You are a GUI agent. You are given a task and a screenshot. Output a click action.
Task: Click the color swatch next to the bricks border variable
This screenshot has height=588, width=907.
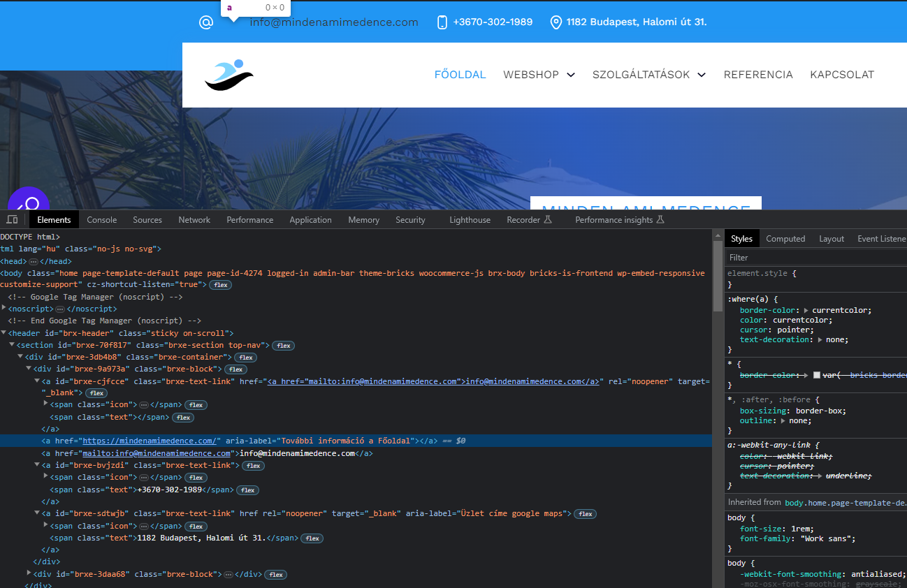click(x=815, y=375)
